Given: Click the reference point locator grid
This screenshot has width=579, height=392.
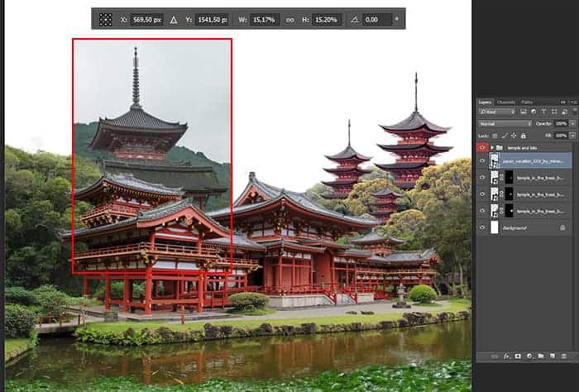Looking at the screenshot, I should pyautogui.click(x=106, y=18).
